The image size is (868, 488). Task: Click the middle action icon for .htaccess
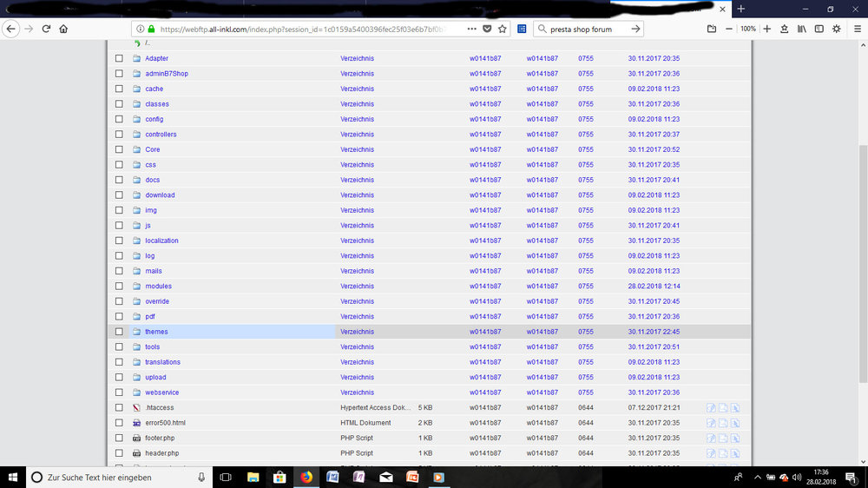pos(723,408)
